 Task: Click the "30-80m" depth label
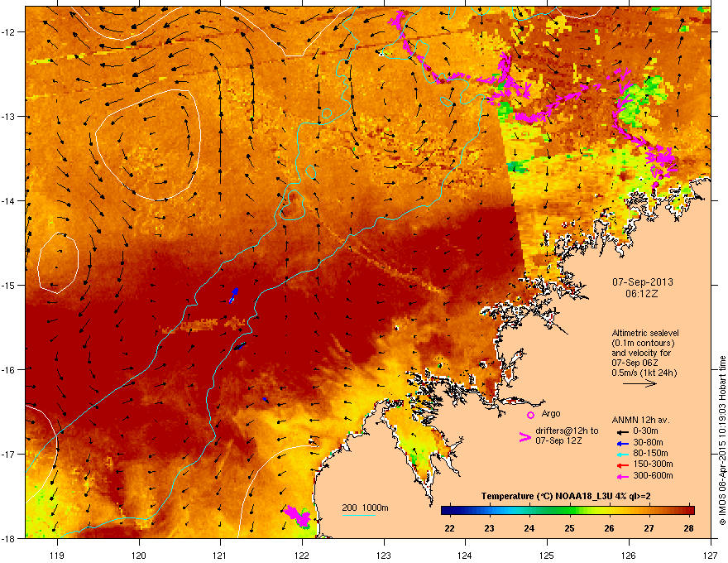click(648, 442)
